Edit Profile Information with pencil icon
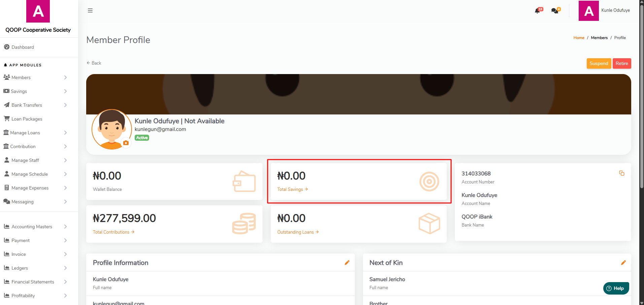This screenshot has height=305, width=644. [x=347, y=263]
